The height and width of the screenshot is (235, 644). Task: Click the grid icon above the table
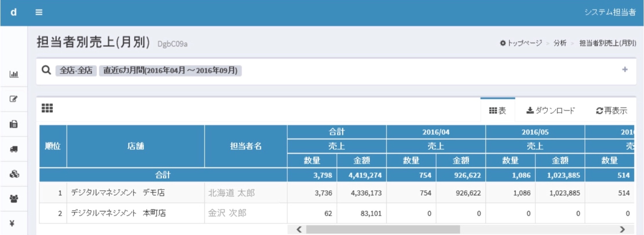tap(47, 108)
